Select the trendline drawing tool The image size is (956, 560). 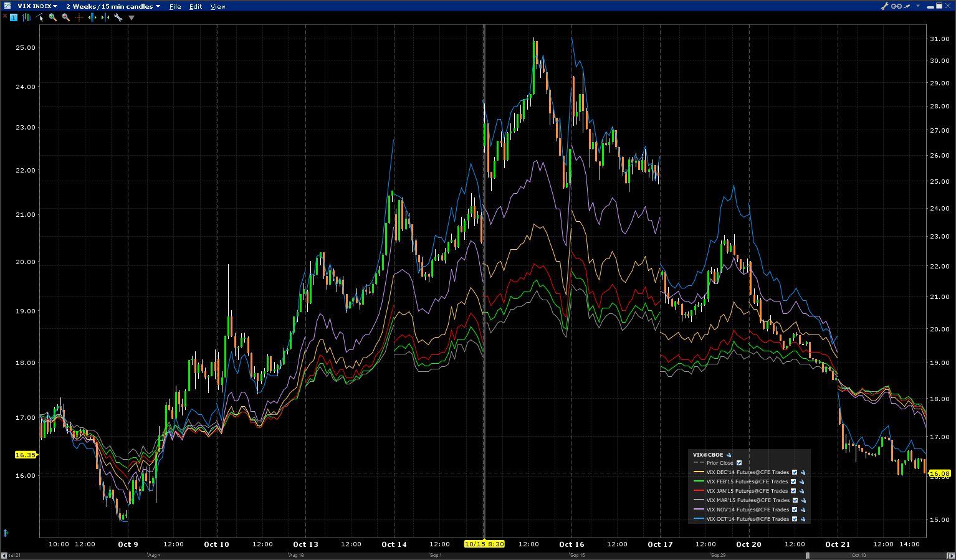(41, 17)
